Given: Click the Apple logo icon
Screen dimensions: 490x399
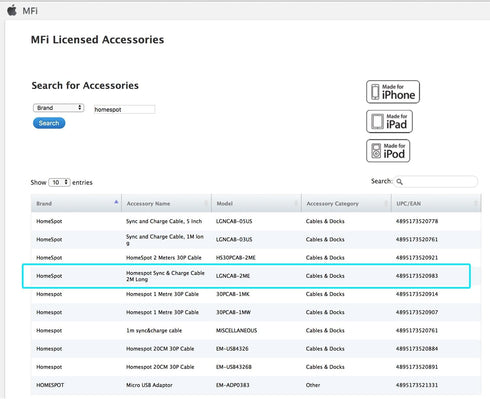Looking at the screenshot, I should pyautogui.click(x=12, y=10).
